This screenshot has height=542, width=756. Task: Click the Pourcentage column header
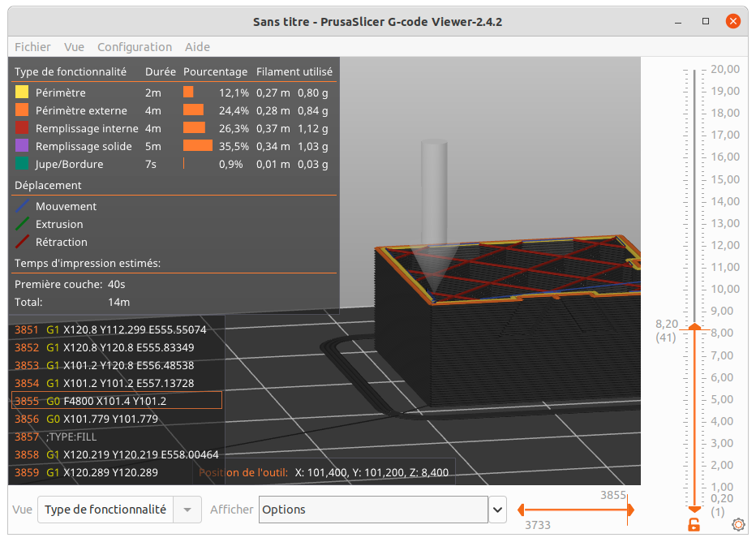tap(215, 72)
